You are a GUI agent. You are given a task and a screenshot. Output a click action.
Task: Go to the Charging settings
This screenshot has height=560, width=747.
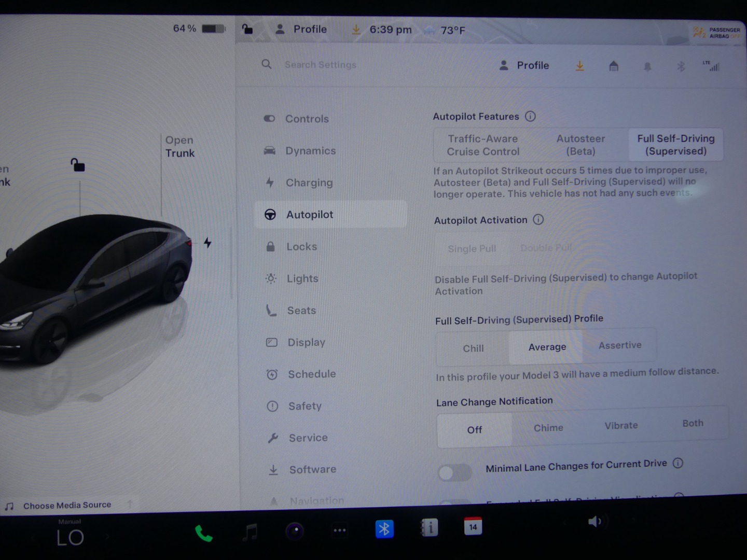point(309,183)
